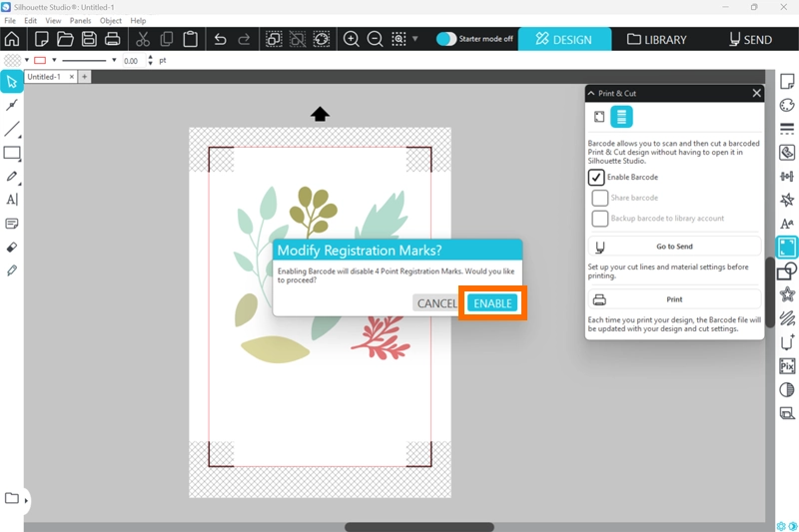Uncheck the Enable Barcode checkbox
799x532 pixels.
tap(596, 177)
